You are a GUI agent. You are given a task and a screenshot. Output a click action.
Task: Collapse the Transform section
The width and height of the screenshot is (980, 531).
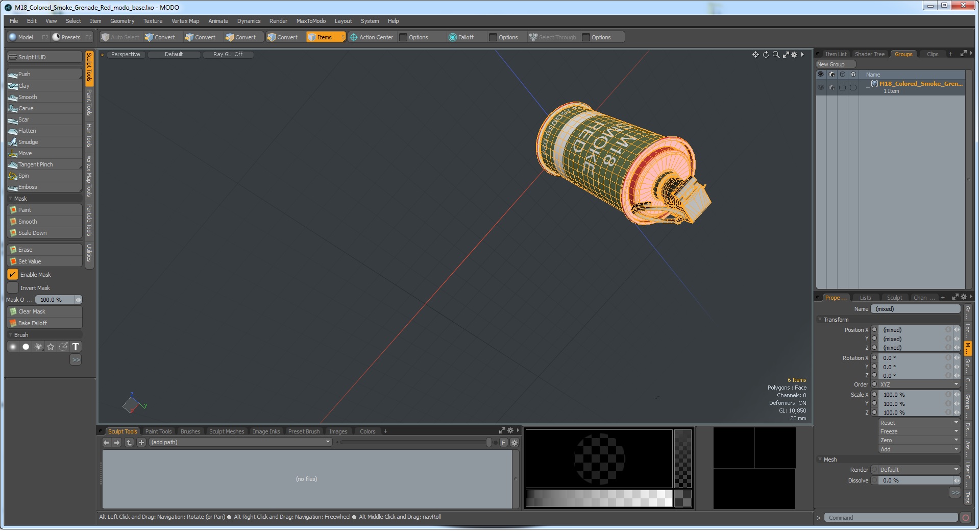click(x=820, y=320)
